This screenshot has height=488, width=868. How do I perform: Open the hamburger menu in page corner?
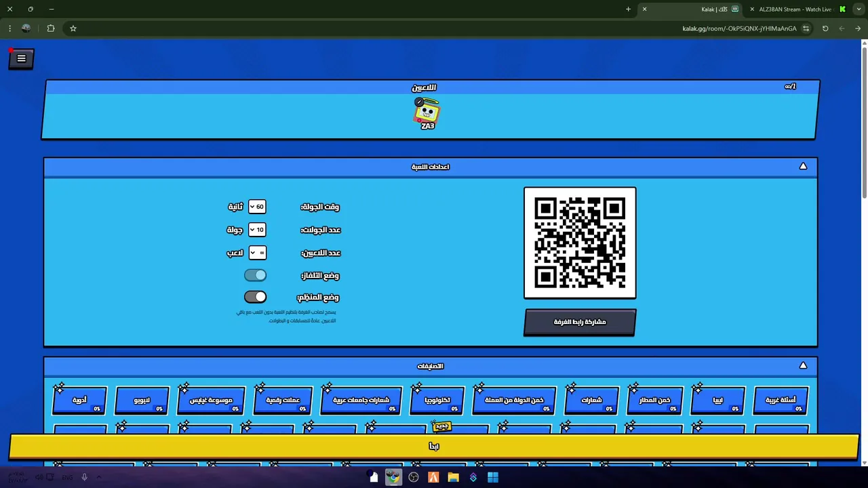click(x=21, y=59)
